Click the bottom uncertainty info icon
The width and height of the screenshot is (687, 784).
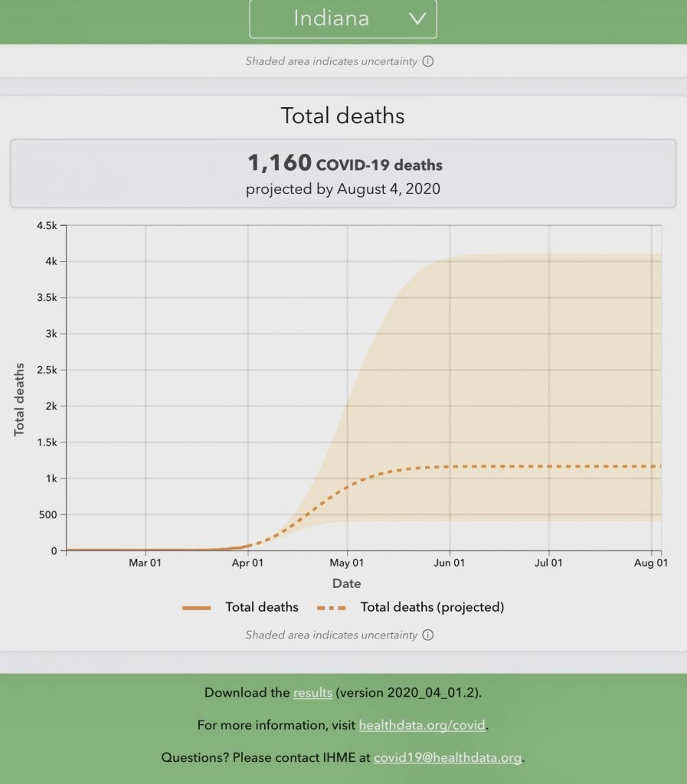(x=428, y=635)
